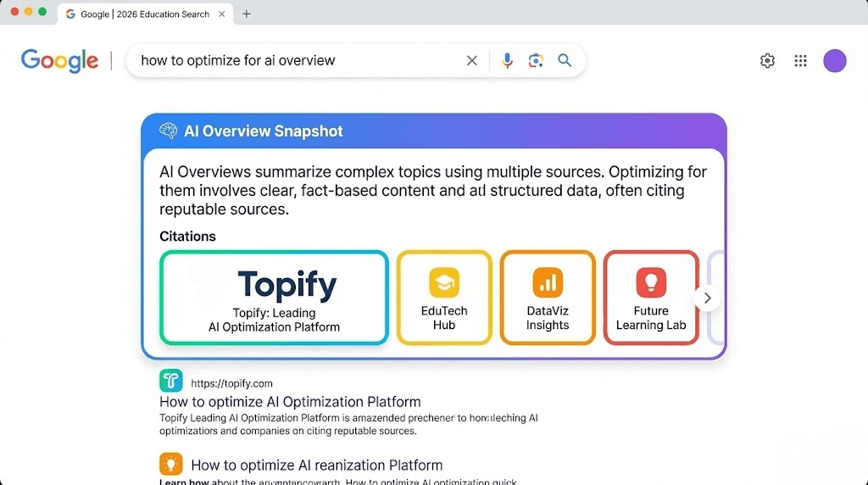Viewport: 868px width, 485px height.
Task: Click the Future Learning Lab lightbulb icon
Action: pos(651,282)
